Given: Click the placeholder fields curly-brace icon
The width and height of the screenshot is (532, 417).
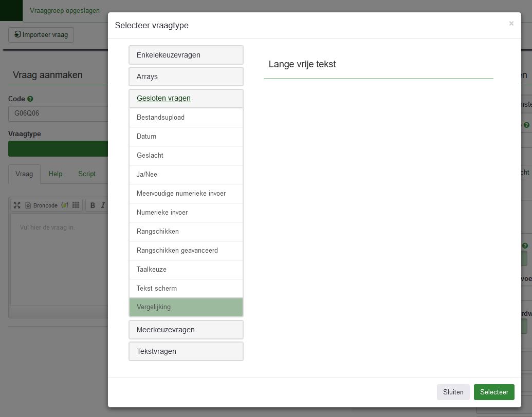Looking at the screenshot, I should 65,205.
